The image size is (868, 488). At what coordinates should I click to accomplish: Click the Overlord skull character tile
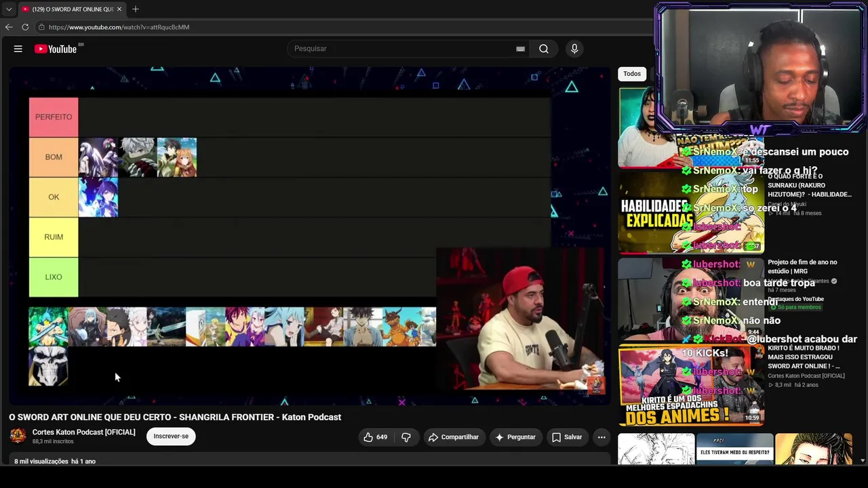[48, 366]
